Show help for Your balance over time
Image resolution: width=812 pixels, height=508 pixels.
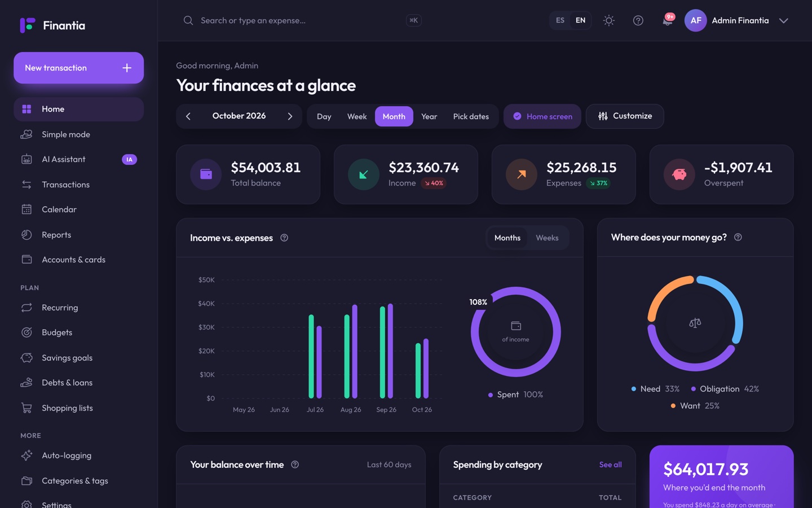click(295, 465)
